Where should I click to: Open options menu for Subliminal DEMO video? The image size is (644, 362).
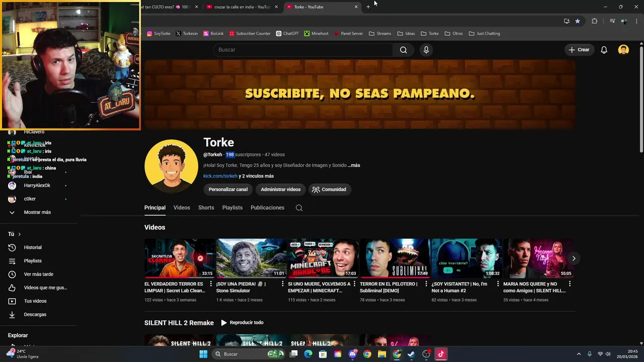pos(426,284)
